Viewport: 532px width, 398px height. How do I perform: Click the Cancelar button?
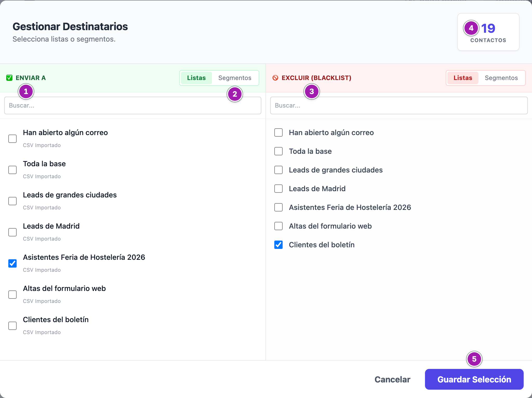tap(392, 379)
